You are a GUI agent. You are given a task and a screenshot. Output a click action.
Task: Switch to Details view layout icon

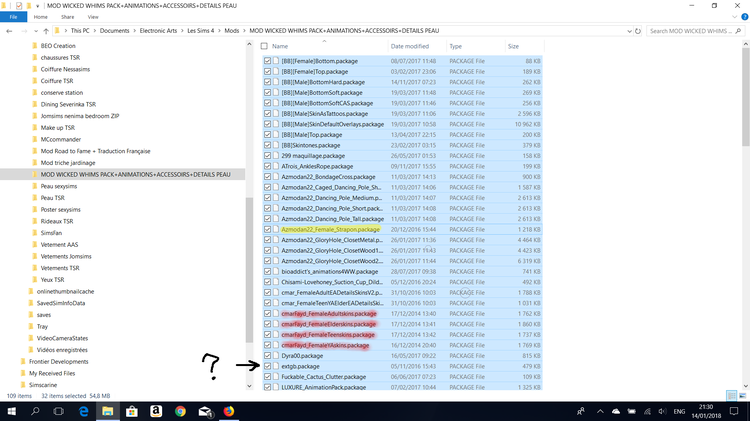pos(731,396)
